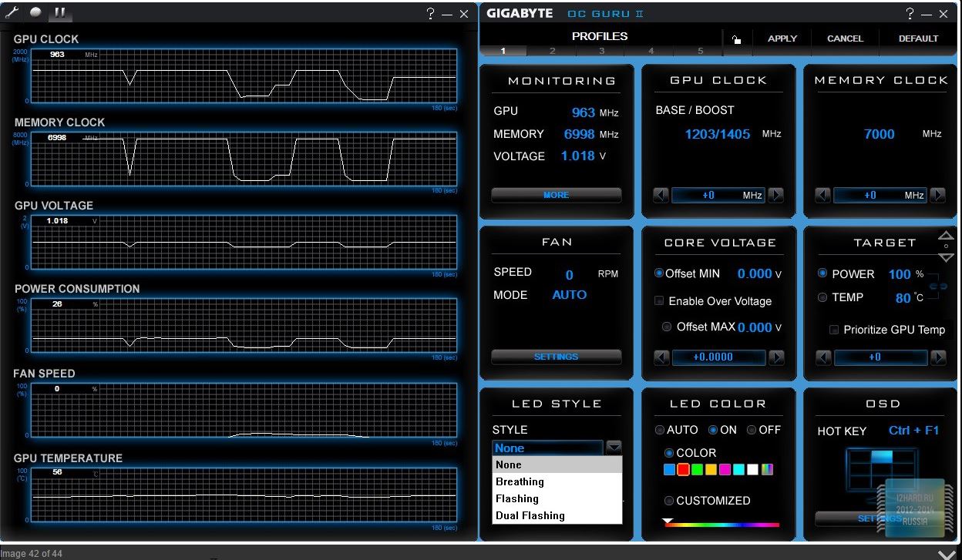Click the APPLY button
Viewport: 962px width, 560px height.
[782, 39]
